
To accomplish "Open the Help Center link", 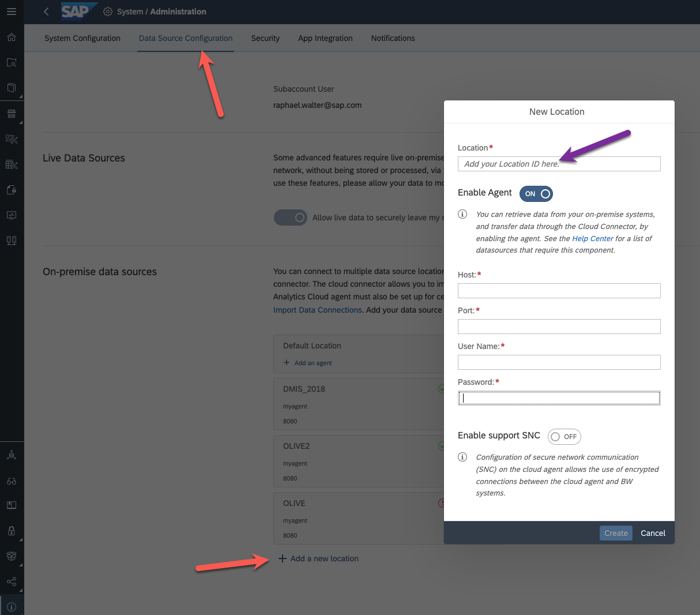I will 592,238.
